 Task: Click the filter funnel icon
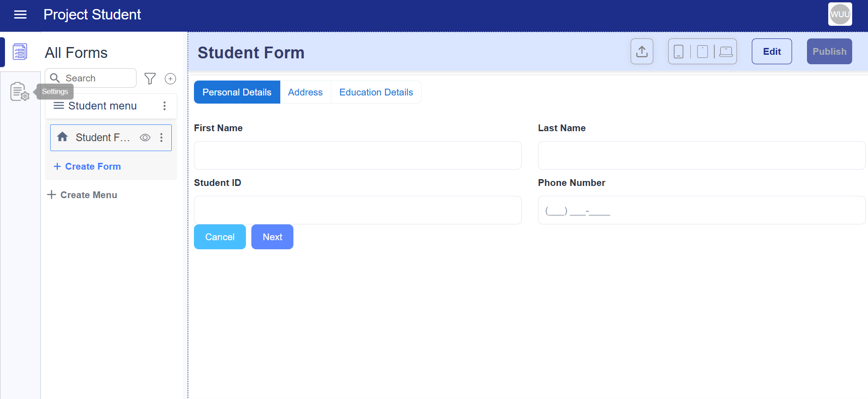pos(150,79)
